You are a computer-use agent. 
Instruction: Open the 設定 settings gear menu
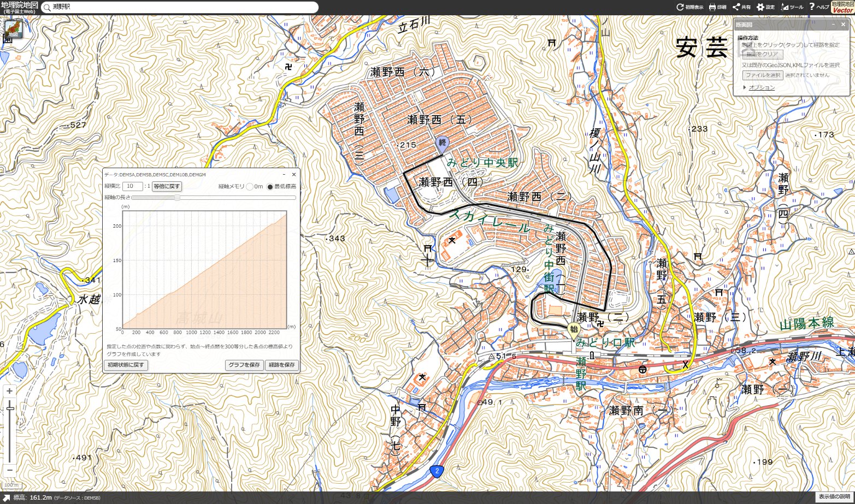click(765, 7)
